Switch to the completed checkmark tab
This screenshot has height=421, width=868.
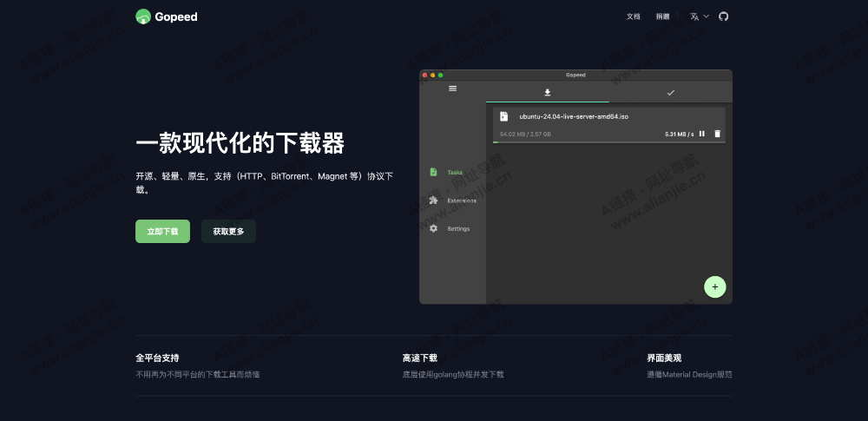671,93
